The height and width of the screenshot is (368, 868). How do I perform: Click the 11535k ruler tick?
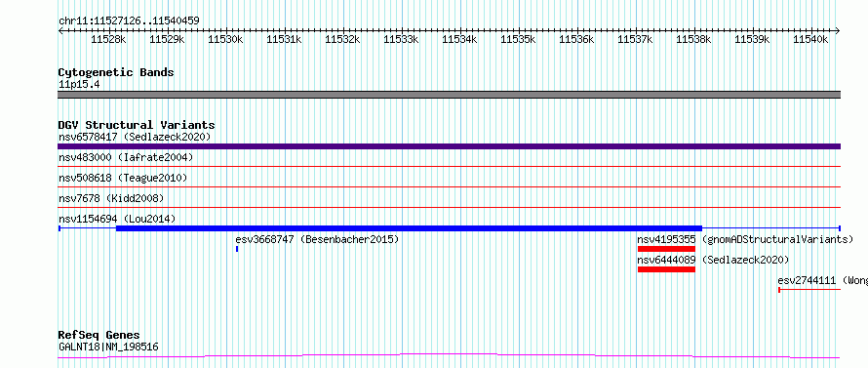click(519, 39)
